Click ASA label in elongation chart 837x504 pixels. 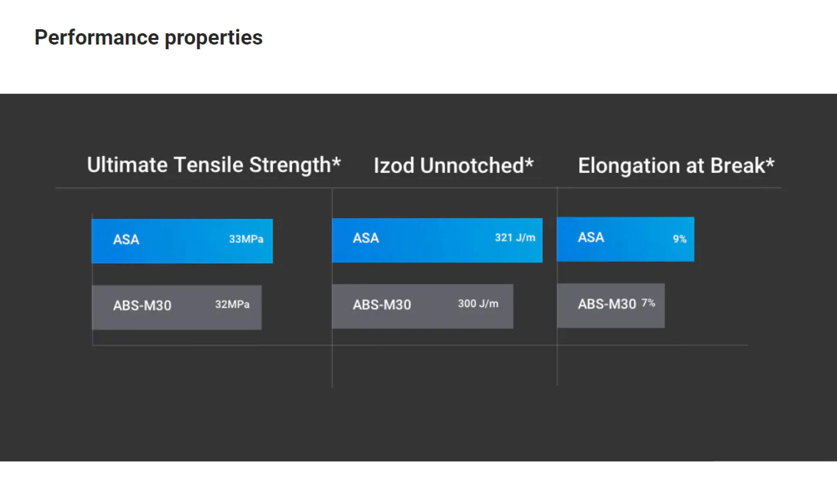click(591, 237)
